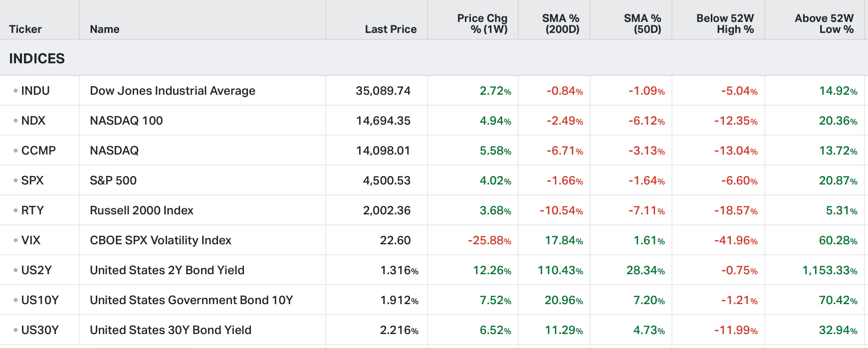Click the 2.216% yield value
The width and height of the screenshot is (868, 348).
coord(399,330)
